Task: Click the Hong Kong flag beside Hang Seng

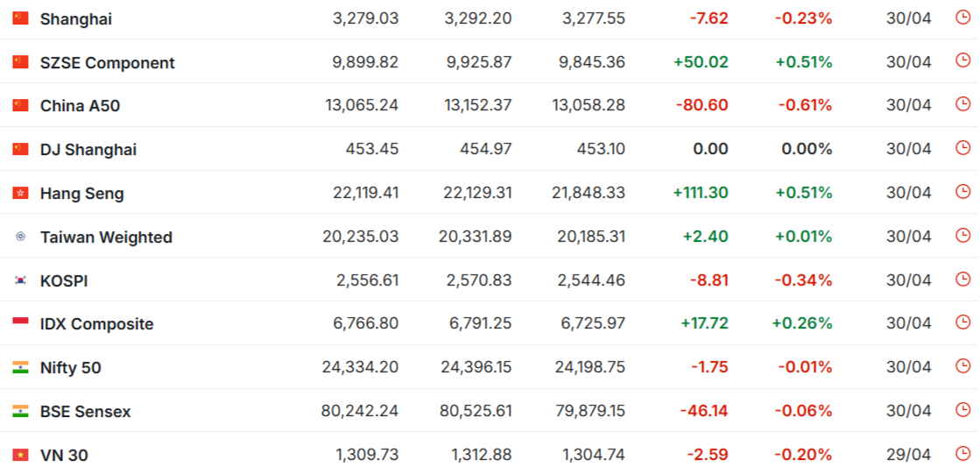Action: (21, 194)
